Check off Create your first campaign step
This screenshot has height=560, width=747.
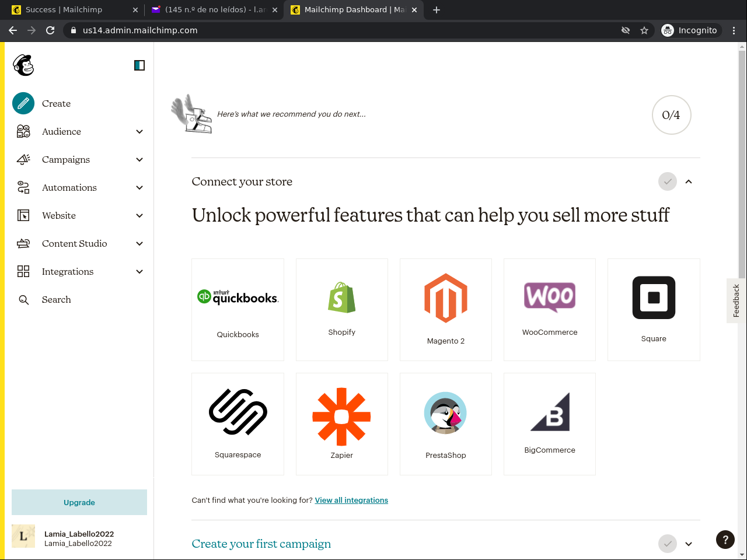coord(668,544)
